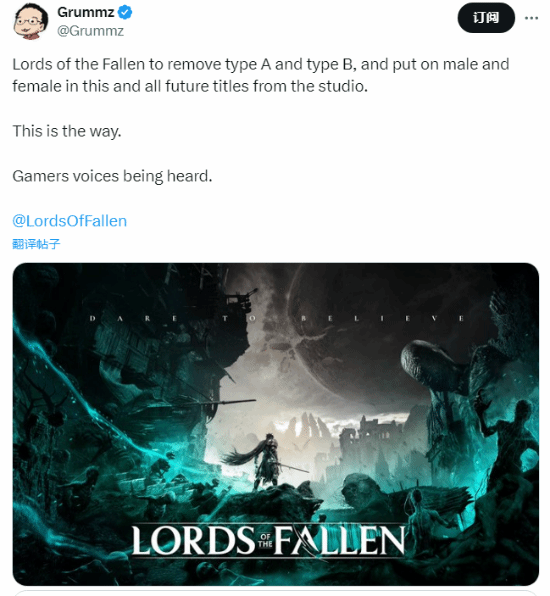Click the ruined castle in the artwork background

(374, 437)
